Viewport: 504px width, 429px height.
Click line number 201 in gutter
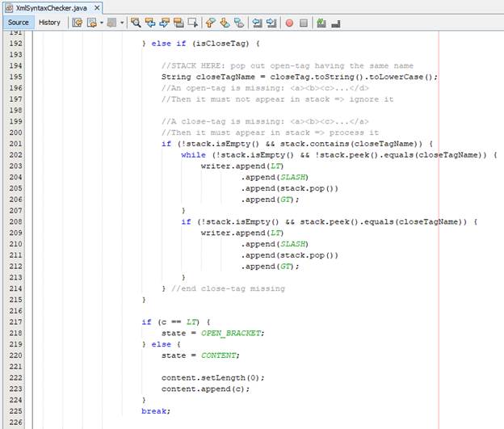[x=16, y=144]
